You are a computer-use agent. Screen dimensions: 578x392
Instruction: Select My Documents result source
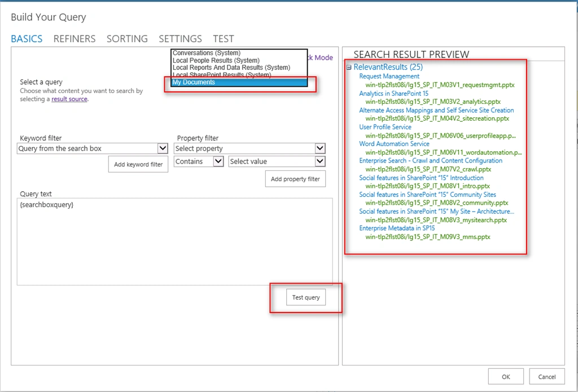(x=239, y=82)
